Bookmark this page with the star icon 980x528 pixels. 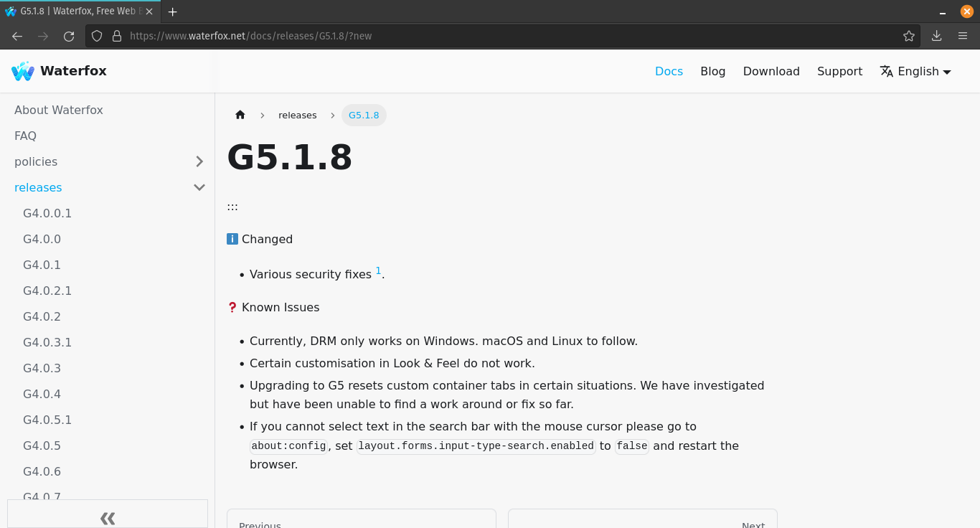coord(909,36)
